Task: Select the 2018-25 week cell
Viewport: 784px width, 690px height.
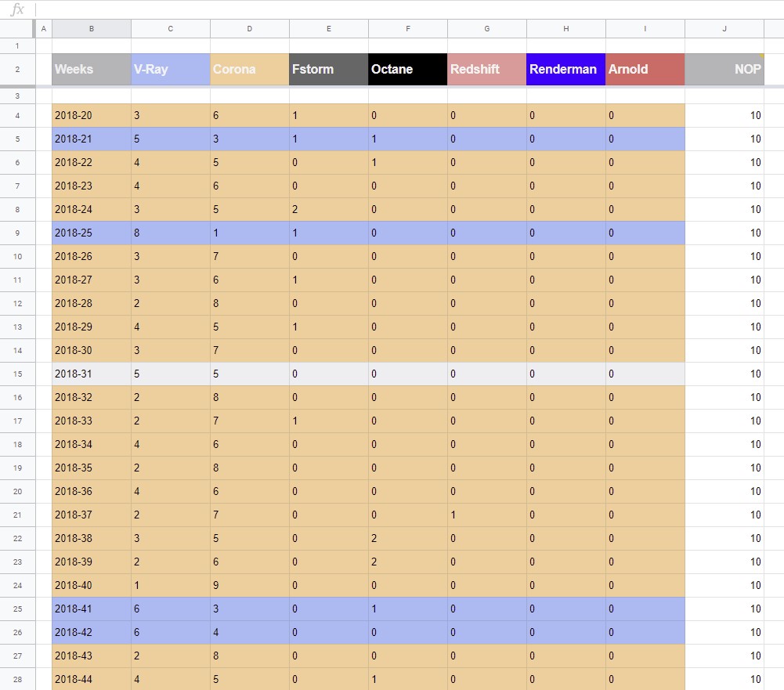Action: click(92, 233)
